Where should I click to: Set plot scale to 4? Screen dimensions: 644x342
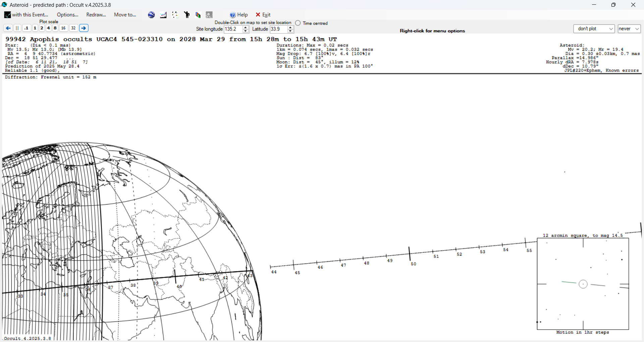(x=48, y=28)
